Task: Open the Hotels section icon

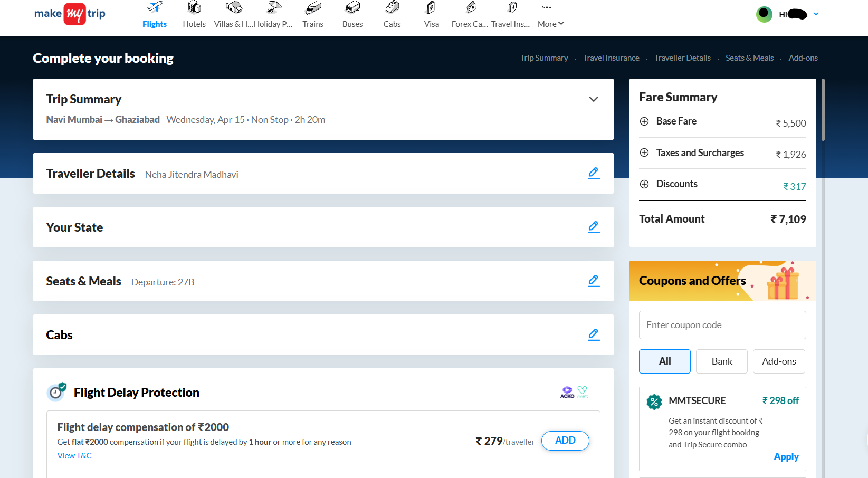Action: pyautogui.click(x=194, y=8)
